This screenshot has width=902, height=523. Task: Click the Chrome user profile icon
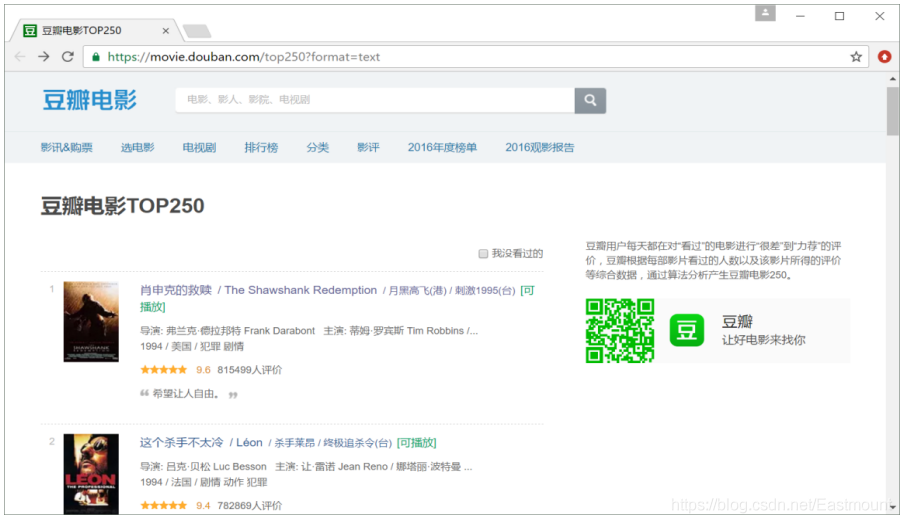(765, 13)
